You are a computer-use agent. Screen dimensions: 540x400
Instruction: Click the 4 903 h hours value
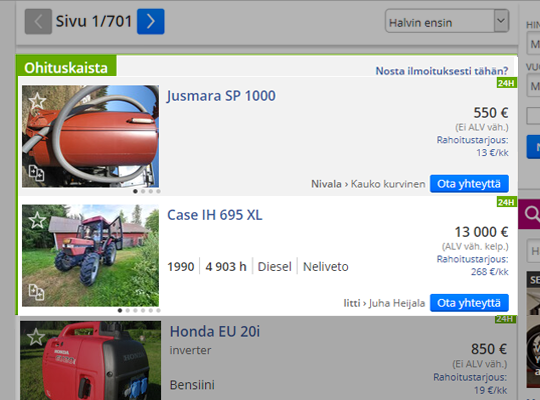(x=226, y=267)
